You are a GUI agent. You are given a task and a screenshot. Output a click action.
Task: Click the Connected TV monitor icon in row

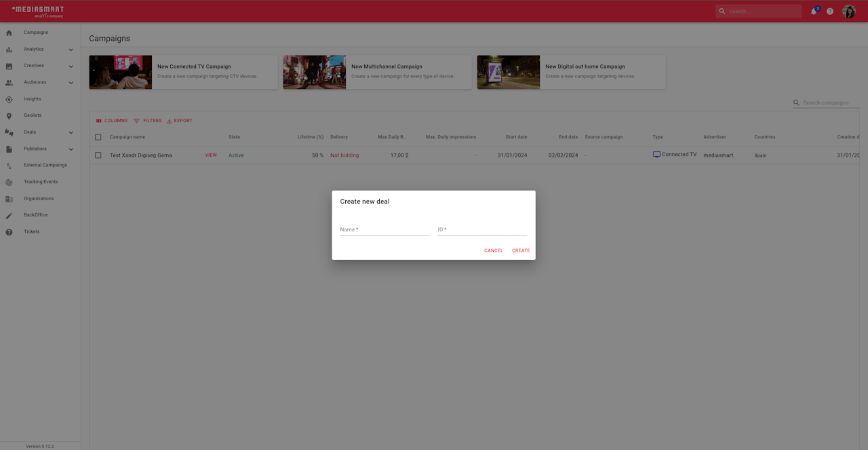656,155
